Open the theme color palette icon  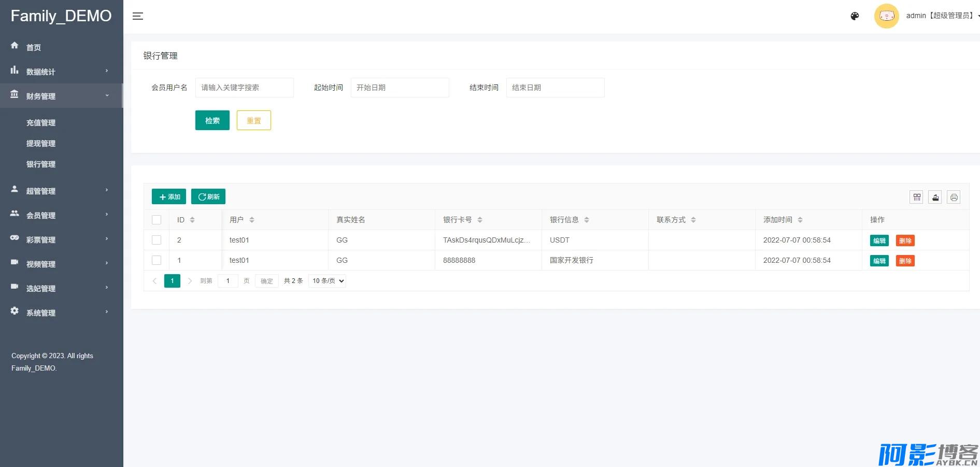[x=855, y=16]
